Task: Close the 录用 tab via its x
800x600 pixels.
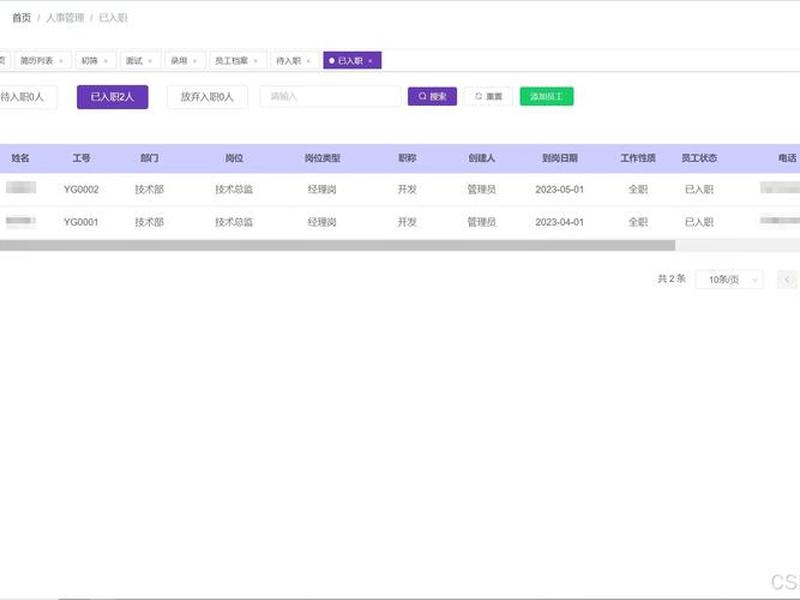Action: pos(195,61)
